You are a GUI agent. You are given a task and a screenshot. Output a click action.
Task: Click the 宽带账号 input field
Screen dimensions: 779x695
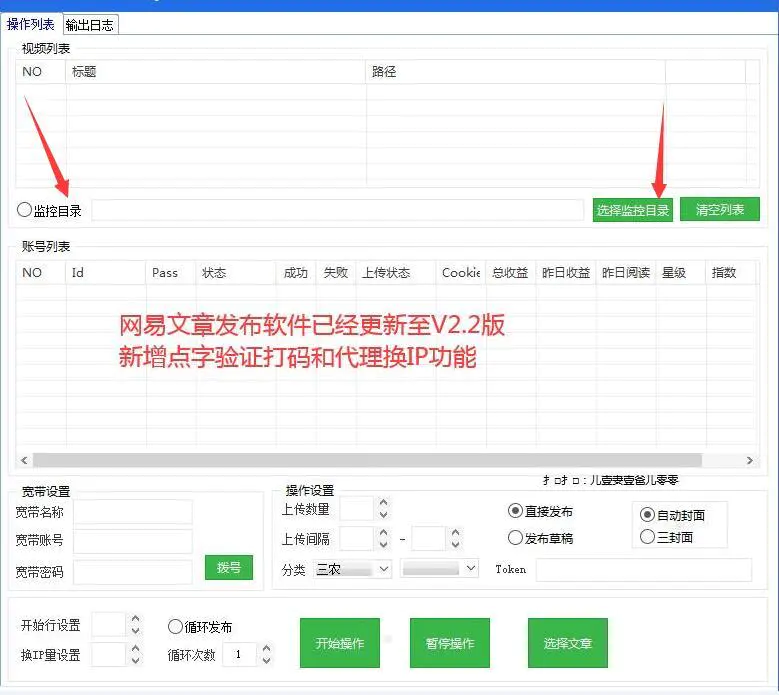pyautogui.click(x=133, y=541)
